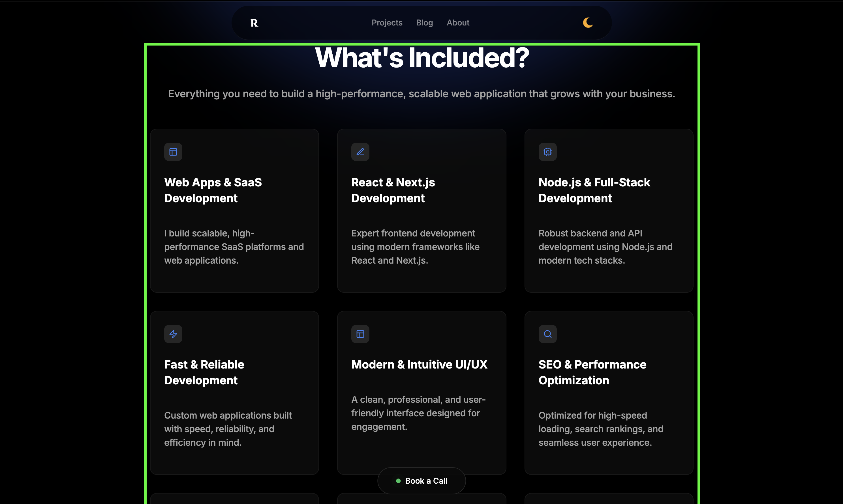Click the layout icon on the UI/UX card
Viewport: 843px width, 504px height.
(360, 334)
